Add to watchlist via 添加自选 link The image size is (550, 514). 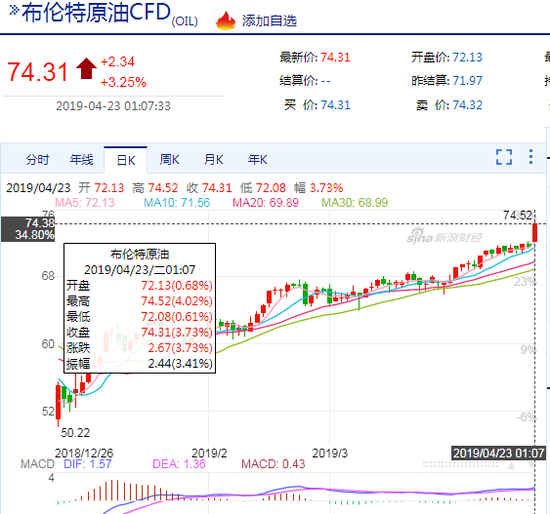[x=269, y=21]
